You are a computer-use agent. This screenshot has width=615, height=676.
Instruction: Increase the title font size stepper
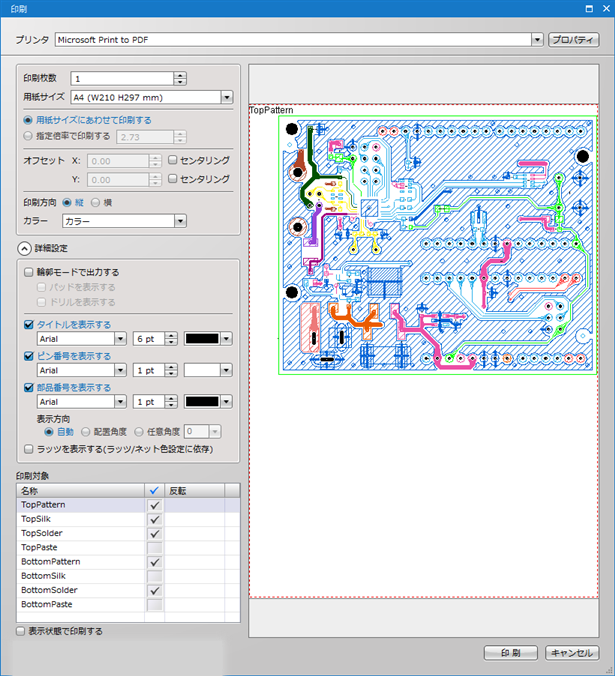pyautogui.click(x=174, y=335)
